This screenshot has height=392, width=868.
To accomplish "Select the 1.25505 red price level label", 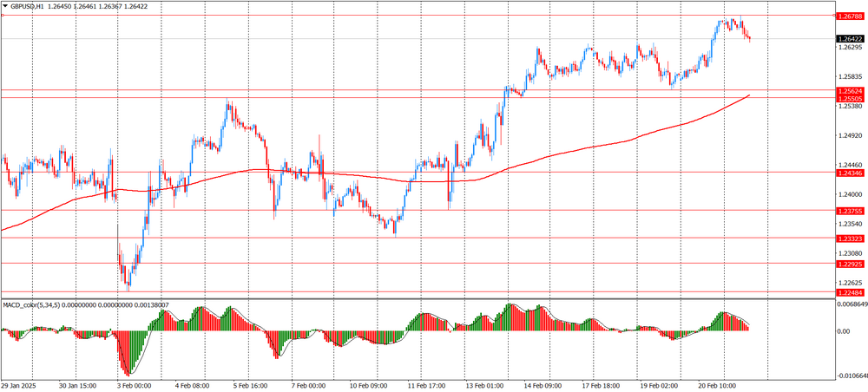I will tap(850, 99).
